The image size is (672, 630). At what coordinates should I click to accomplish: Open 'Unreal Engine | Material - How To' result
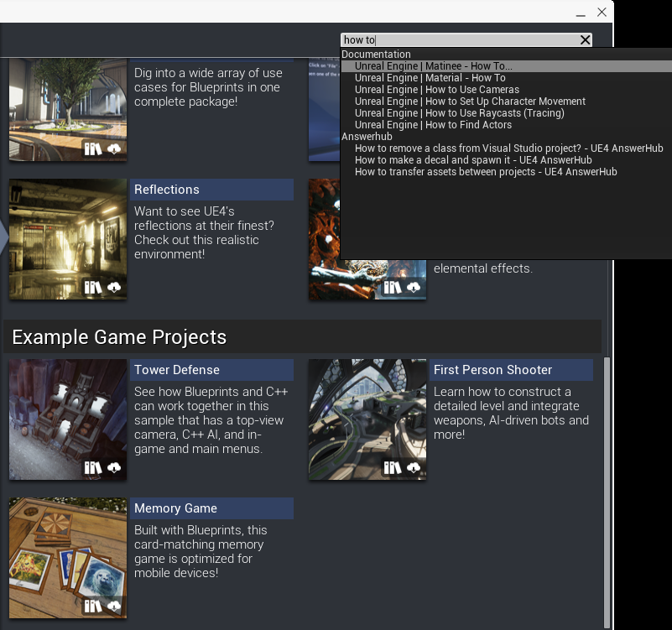(x=430, y=77)
